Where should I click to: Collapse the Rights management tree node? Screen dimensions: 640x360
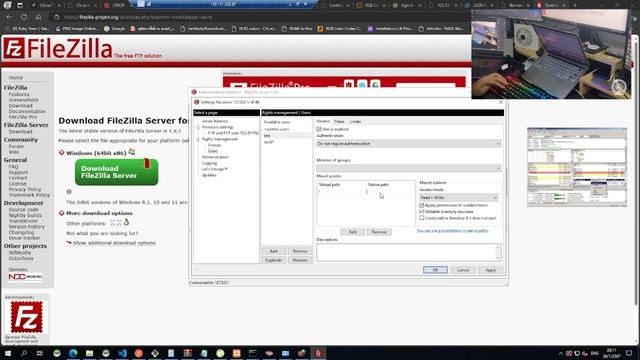click(x=198, y=139)
